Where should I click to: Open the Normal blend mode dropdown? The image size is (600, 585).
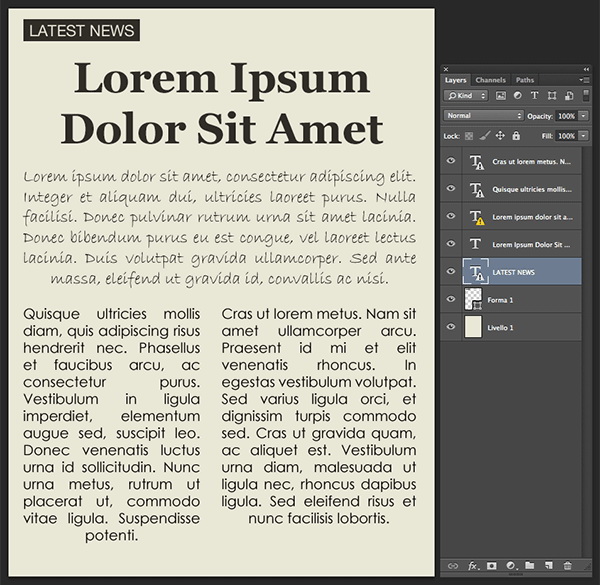(484, 116)
